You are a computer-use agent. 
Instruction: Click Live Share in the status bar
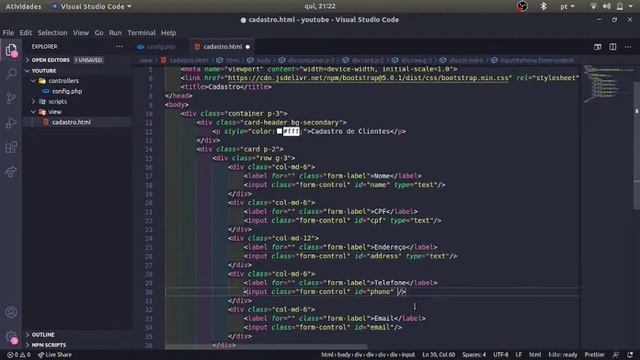[55, 355]
